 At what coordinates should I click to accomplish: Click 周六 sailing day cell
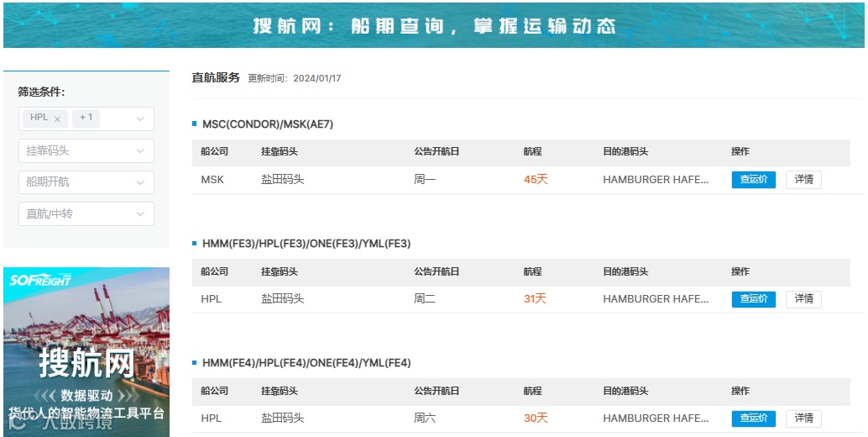pyautogui.click(x=425, y=419)
